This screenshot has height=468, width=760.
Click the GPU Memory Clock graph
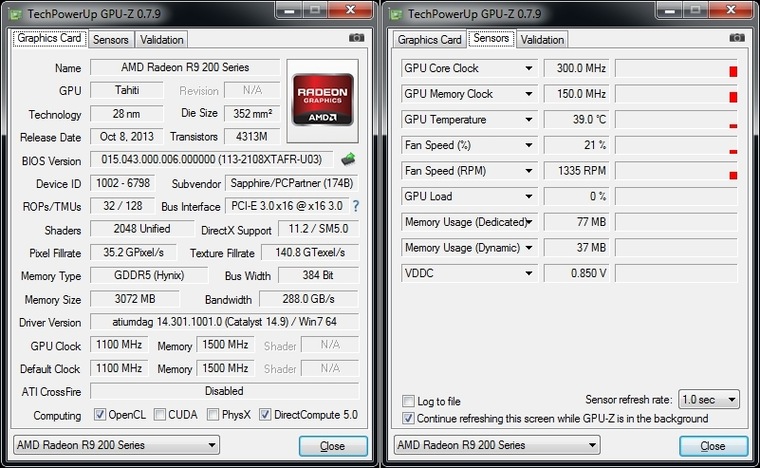coord(676,94)
